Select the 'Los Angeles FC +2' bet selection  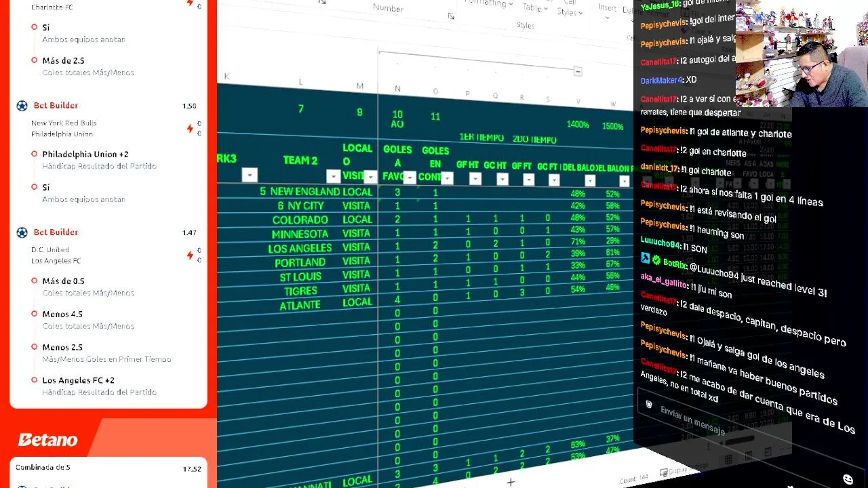click(78, 381)
